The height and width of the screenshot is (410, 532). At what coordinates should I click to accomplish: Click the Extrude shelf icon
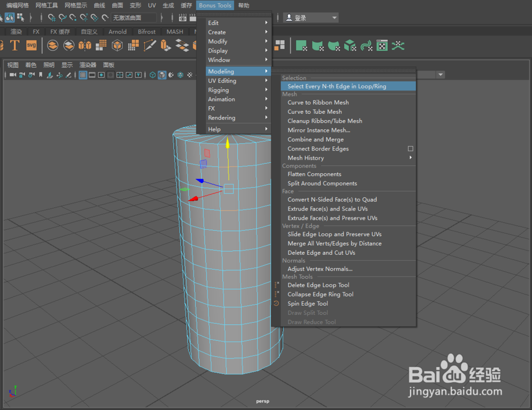point(165,45)
